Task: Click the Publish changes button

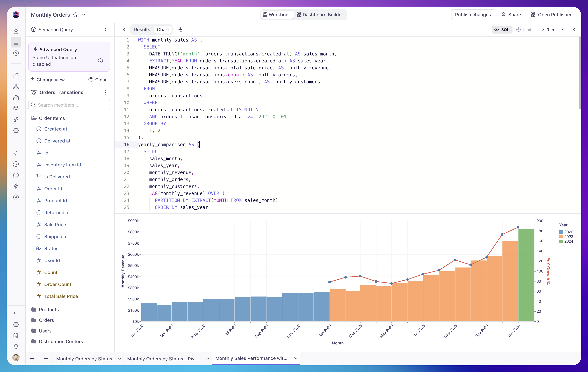Action: click(x=473, y=15)
